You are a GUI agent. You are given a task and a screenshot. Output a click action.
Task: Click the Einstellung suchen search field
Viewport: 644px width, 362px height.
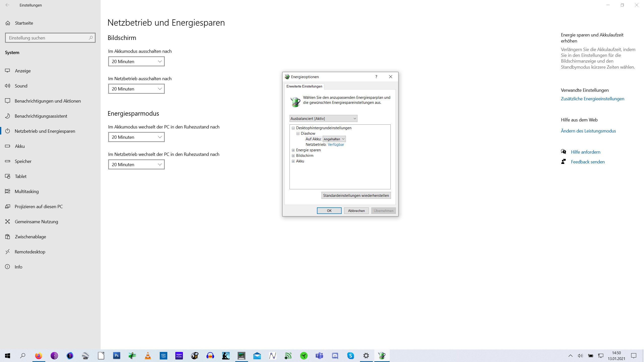[x=48, y=38]
